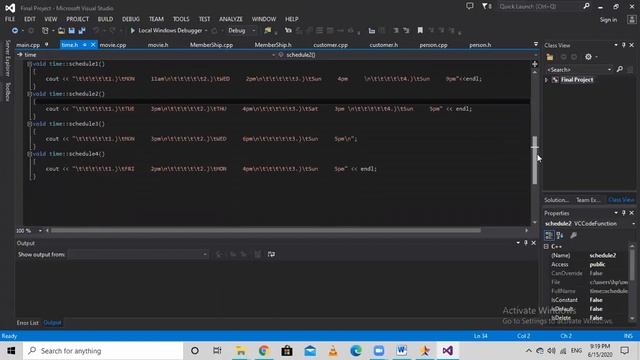Switch to the customer.cpp tab

(x=331, y=45)
